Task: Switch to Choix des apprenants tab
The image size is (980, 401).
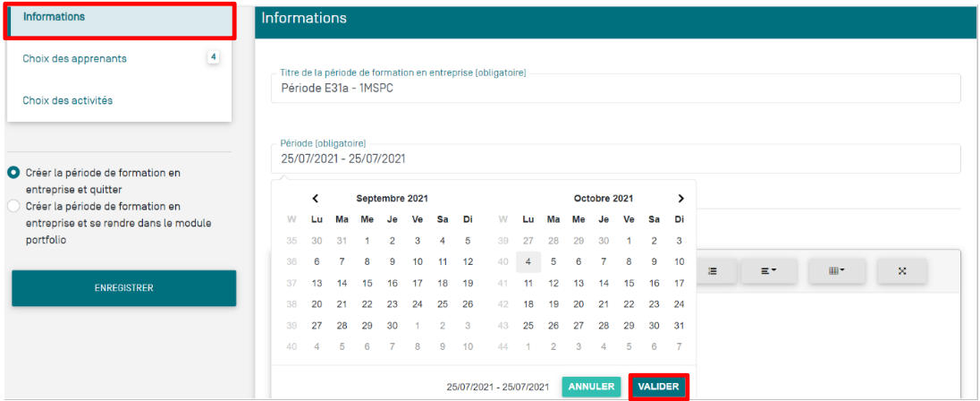Action: coord(75,59)
